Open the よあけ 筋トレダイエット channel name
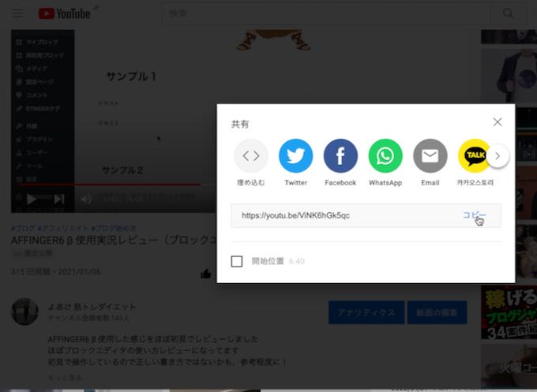 (x=92, y=307)
